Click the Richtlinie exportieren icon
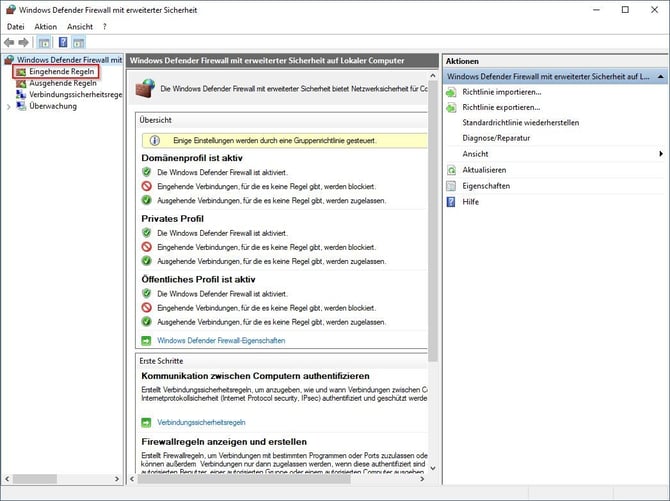This screenshot has width=670, height=501. pos(453,107)
